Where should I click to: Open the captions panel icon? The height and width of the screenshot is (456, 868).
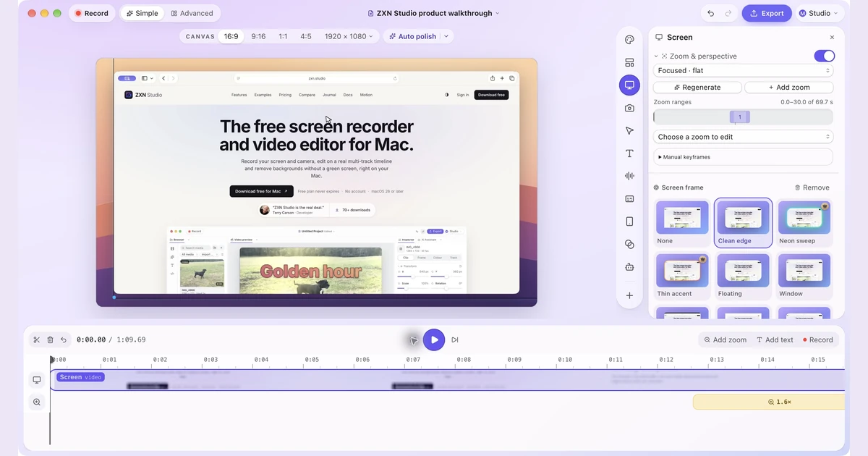629,199
